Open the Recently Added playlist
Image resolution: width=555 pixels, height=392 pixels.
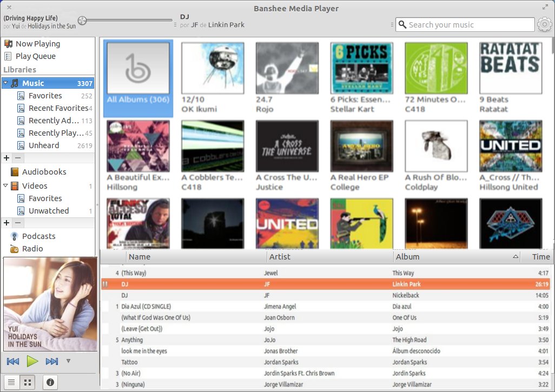pyautogui.click(x=54, y=120)
